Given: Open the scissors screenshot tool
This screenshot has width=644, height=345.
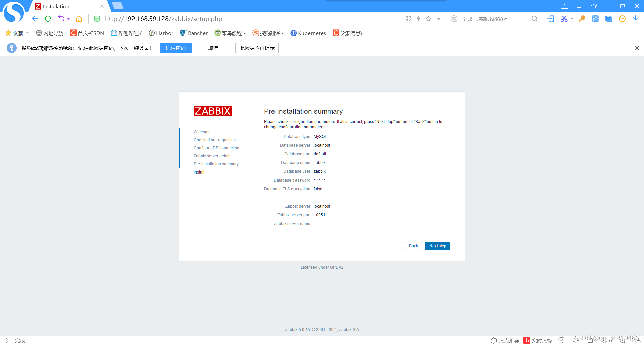Looking at the screenshot, I should [x=564, y=19].
